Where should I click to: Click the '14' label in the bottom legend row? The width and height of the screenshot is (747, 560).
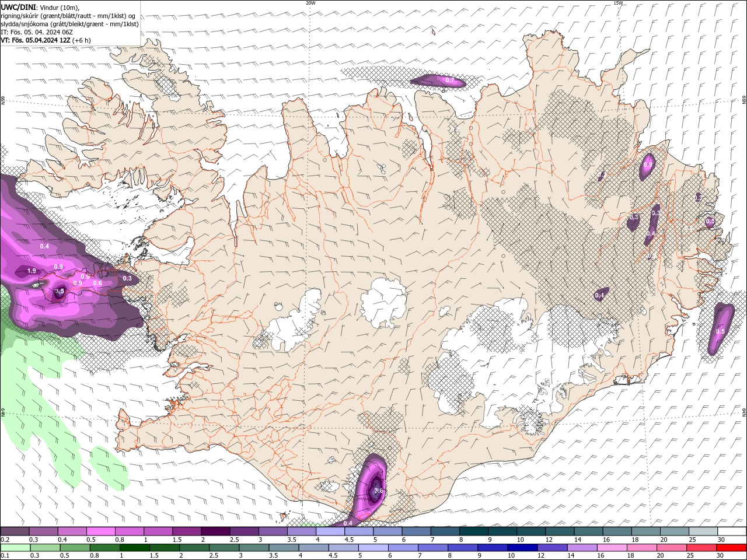tap(570, 556)
